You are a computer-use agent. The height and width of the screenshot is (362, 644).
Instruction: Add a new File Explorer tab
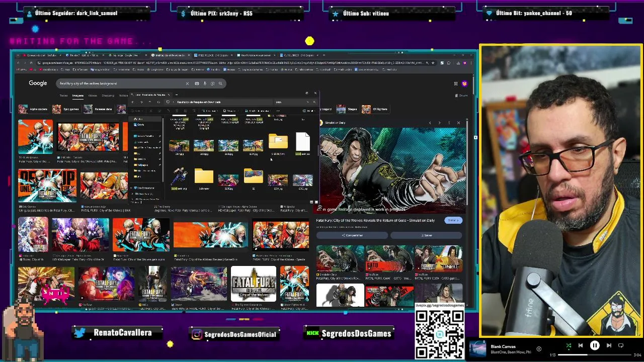(176, 95)
